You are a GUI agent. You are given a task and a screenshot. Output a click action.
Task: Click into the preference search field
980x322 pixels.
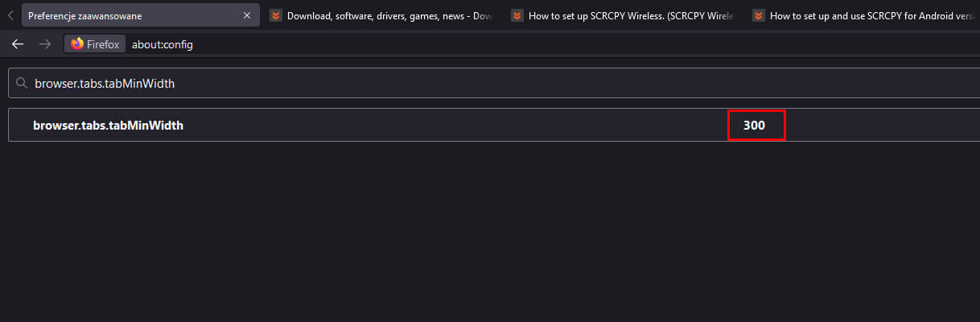[x=493, y=83]
